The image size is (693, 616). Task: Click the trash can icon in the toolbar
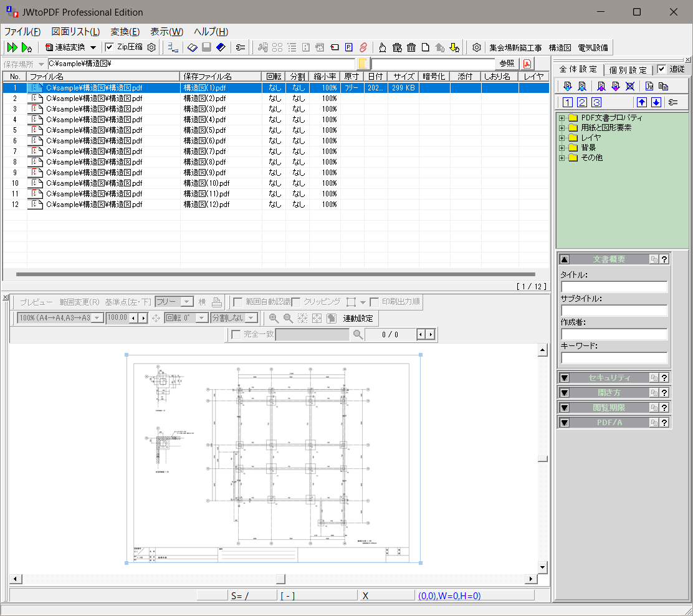click(411, 47)
